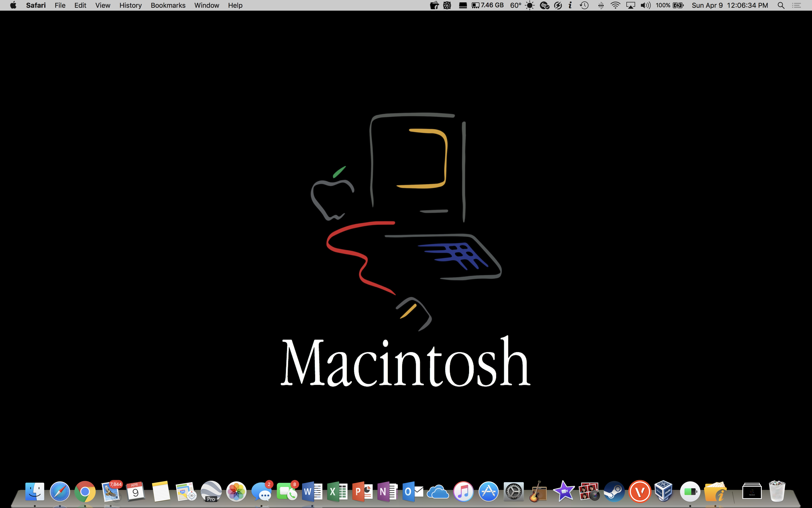This screenshot has height=508, width=812.
Task: Open the 100% battery status menu
Action: click(x=670, y=5)
